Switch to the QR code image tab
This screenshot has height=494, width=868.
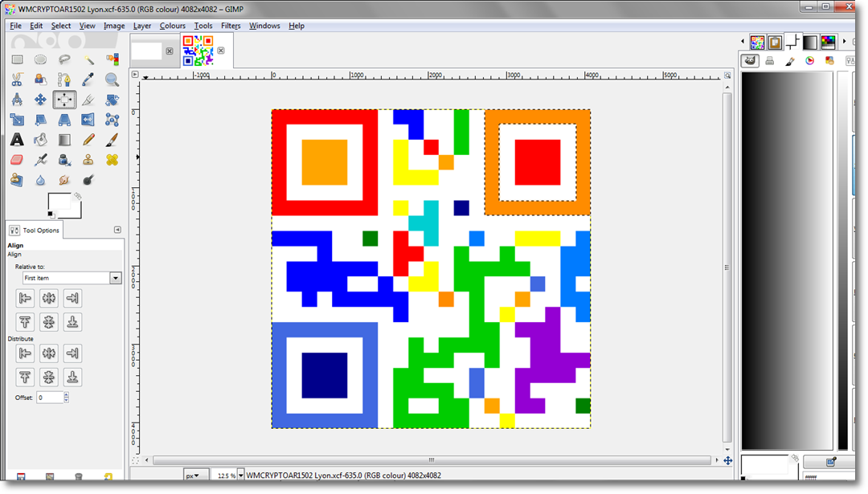point(198,51)
